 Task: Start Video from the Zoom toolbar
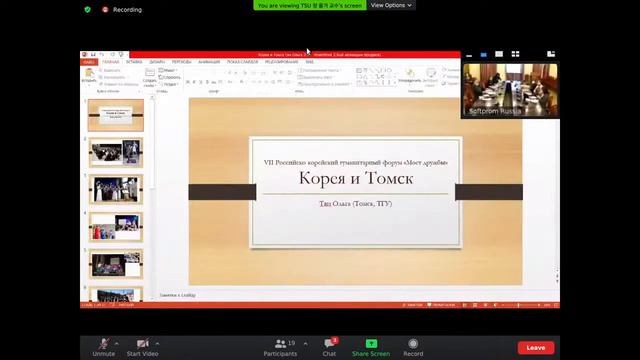[x=142, y=347]
